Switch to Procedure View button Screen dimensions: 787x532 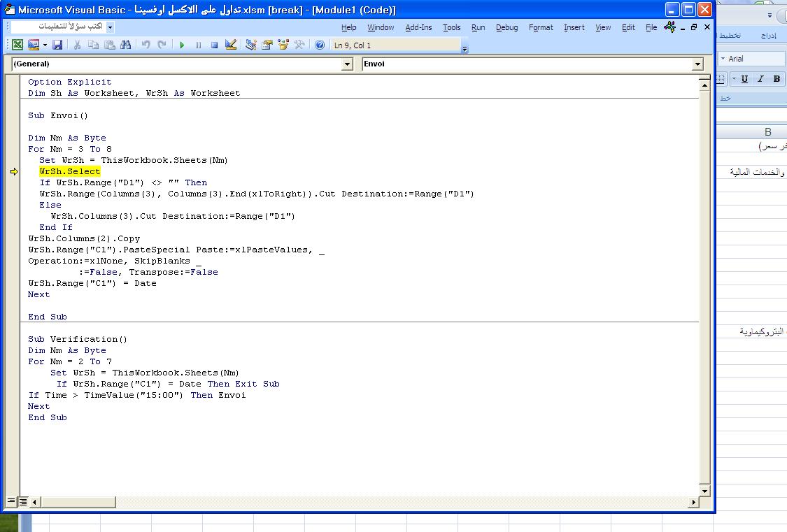click(x=11, y=501)
